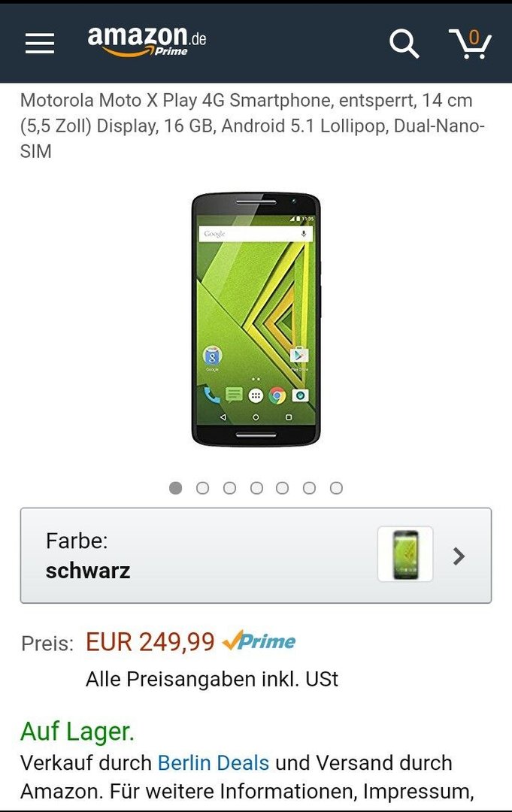Screen dimensions: 512x812
Task: Tap the EUR 249,99 price
Action: pyautogui.click(x=150, y=642)
